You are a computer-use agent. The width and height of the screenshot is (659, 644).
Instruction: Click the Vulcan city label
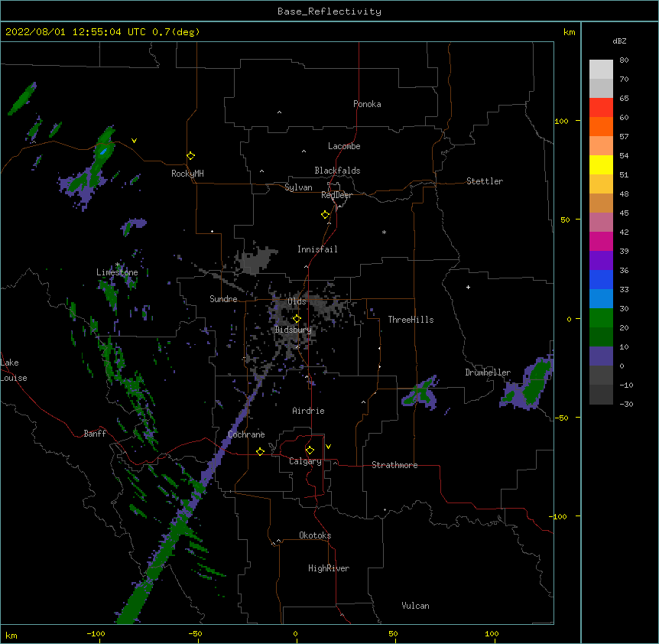[x=415, y=606]
